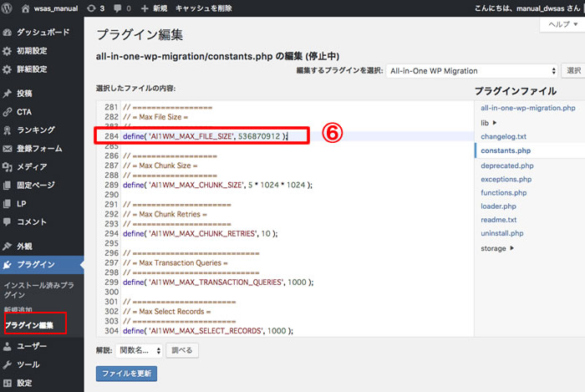This screenshot has width=585, height=392.
Task: Click the 設定 sliders icon
Action: click(7, 383)
